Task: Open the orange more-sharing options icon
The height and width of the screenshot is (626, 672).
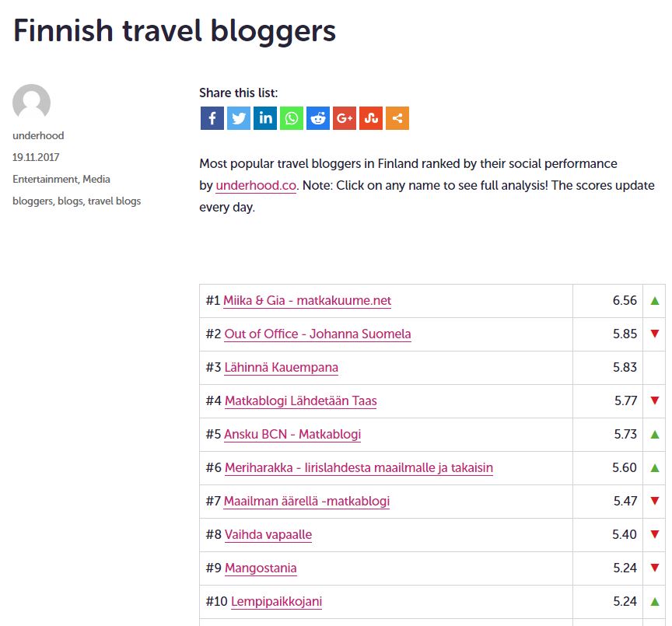Action: (x=397, y=118)
